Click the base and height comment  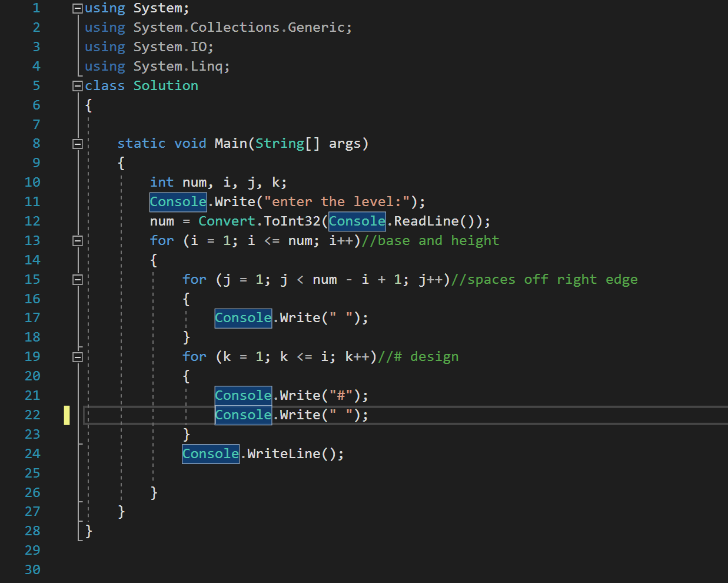(x=430, y=240)
